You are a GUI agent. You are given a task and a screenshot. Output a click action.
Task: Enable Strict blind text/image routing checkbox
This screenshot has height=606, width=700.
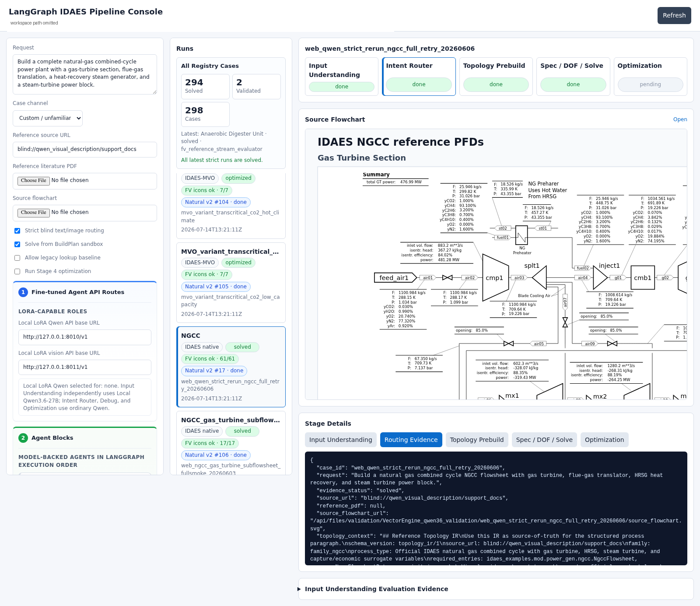(x=17, y=231)
